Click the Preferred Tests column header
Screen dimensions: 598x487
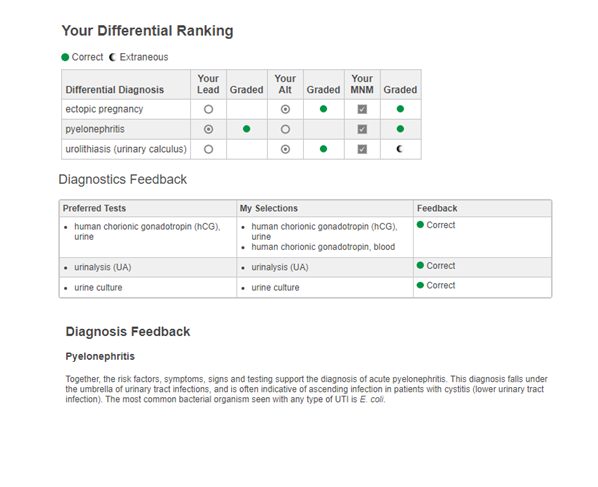(x=94, y=208)
